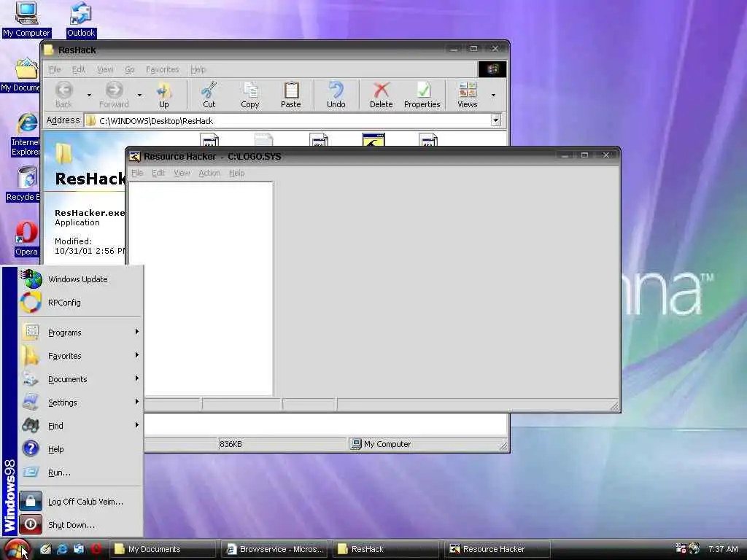Click the Paste toolbar icon
This screenshot has width=747, height=560.
[290, 94]
